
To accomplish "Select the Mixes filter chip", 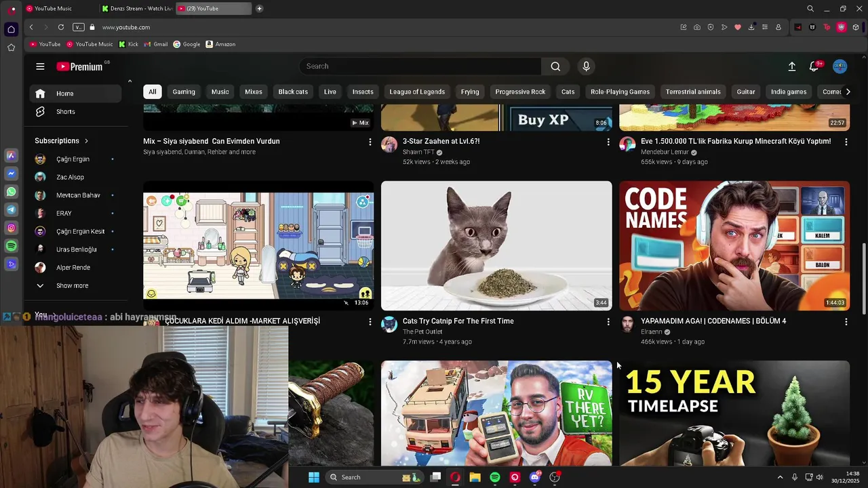I will 254,91.
